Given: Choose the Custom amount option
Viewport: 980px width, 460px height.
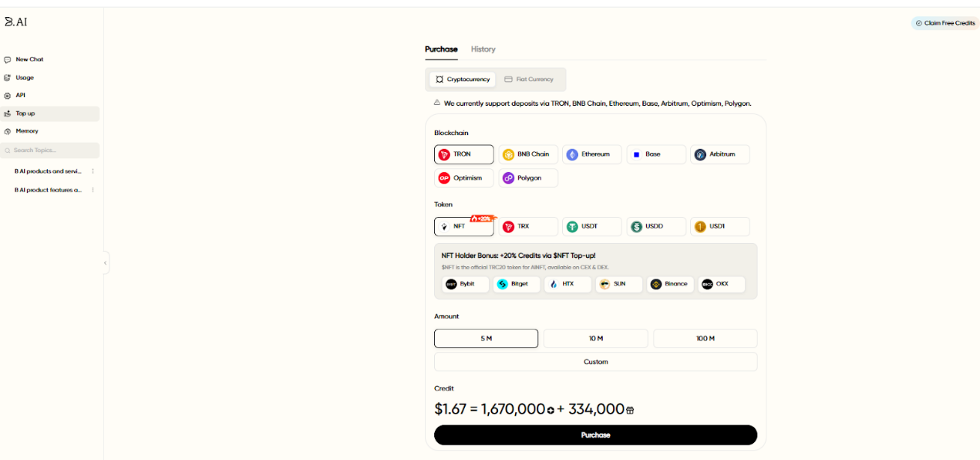Looking at the screenshot, I should 595,362.
